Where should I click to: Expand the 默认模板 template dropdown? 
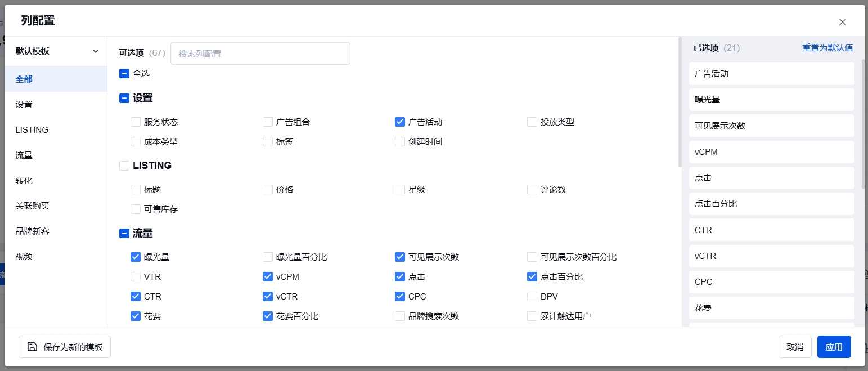(56, 51)
